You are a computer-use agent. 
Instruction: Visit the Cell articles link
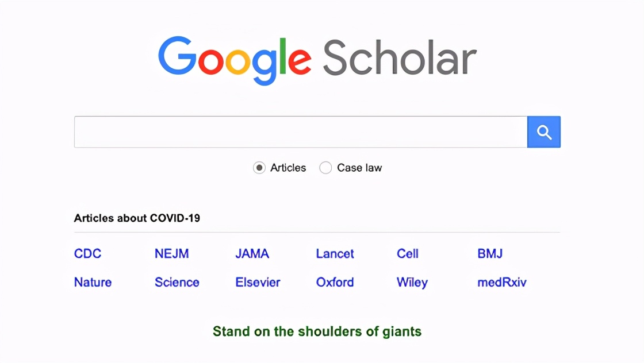(x=408, y=253)
